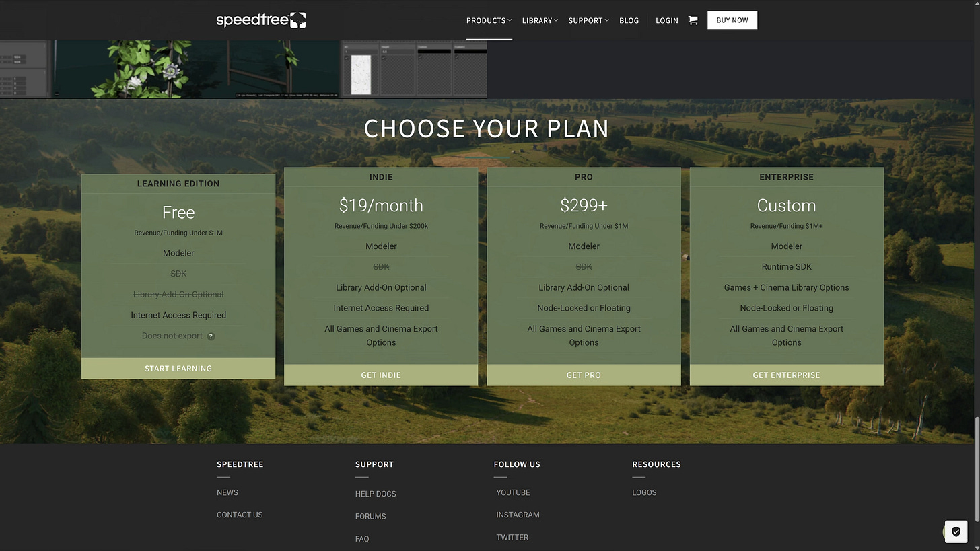
Task: Visit the Instagram footer link
Action: point(518,515)
